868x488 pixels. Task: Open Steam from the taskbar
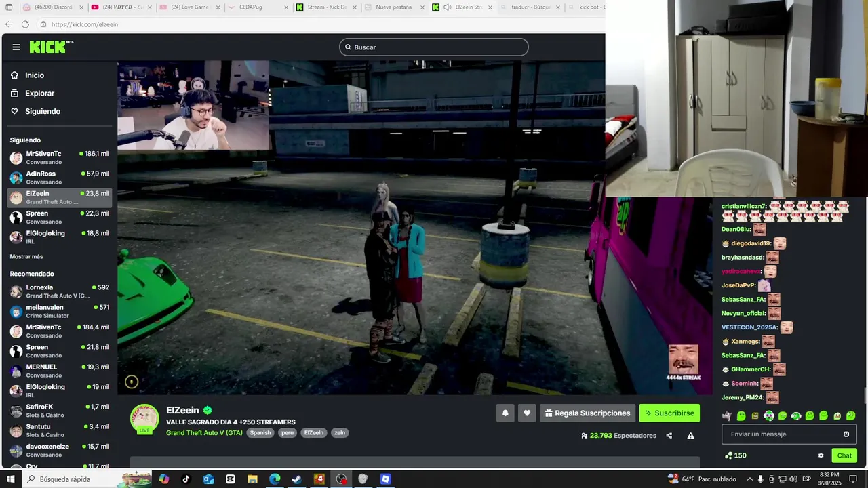297,479
